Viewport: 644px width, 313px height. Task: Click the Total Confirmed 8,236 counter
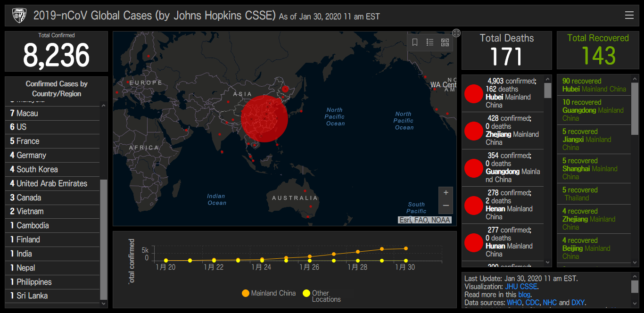(56, 51)
